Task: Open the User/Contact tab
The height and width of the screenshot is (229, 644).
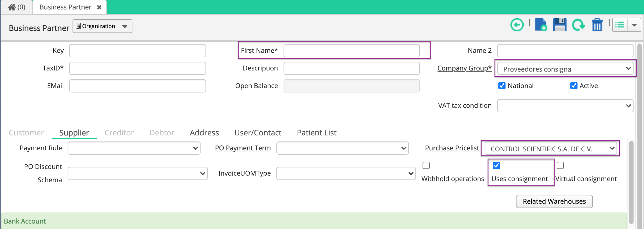Action: pyautogui.click(x=258, y=132)
